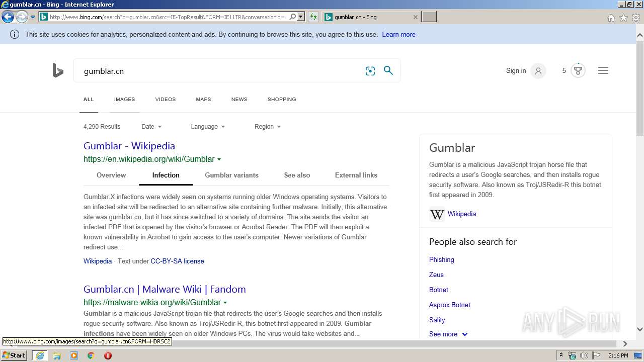
Task: Open a new blank tab
Action: [429, 17]
